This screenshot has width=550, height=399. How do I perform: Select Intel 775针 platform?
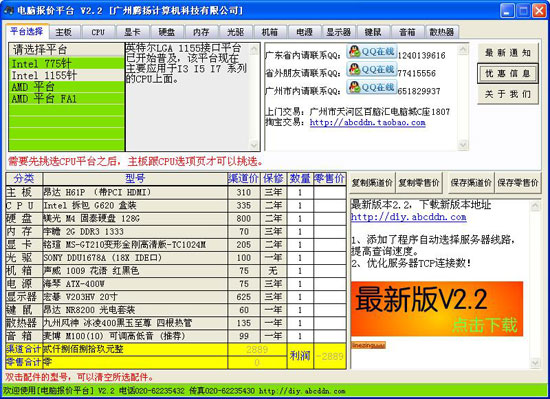click(67, 63)
